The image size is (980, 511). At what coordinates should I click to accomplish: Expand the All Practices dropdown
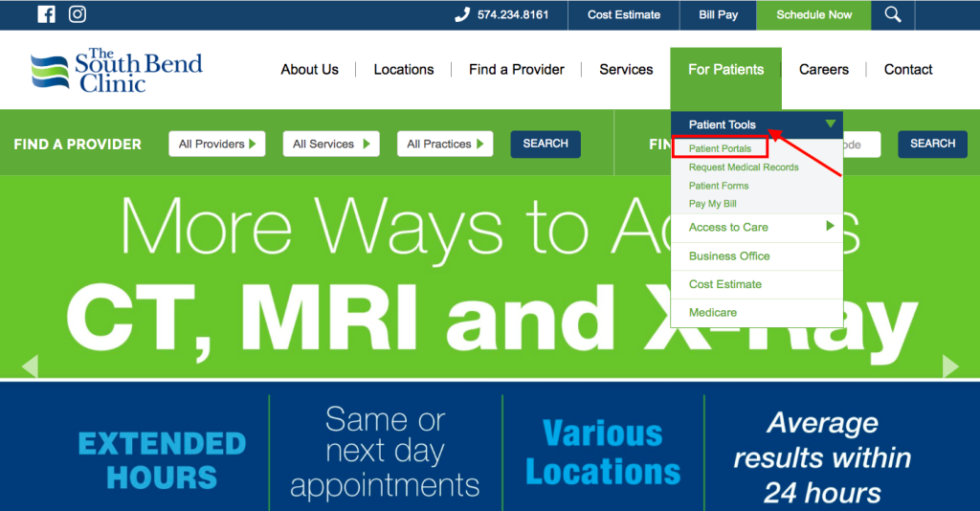445,144
